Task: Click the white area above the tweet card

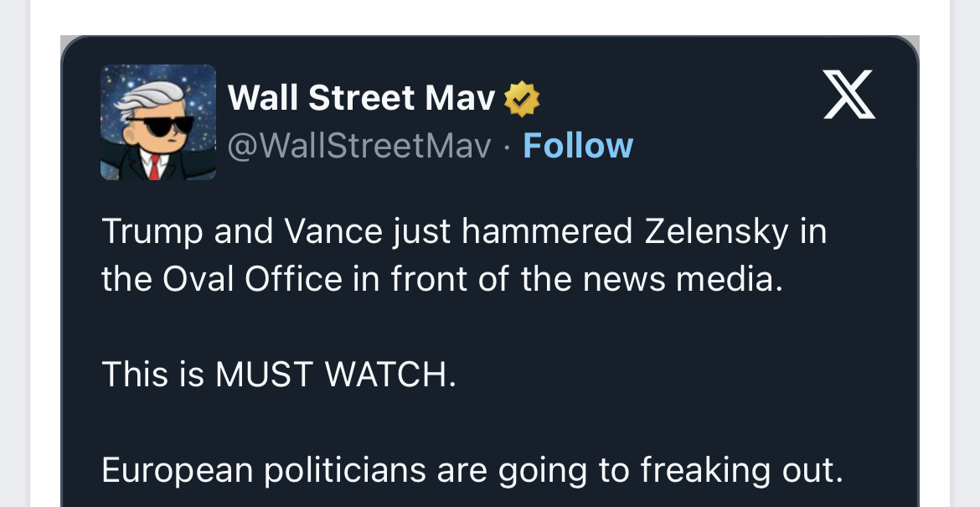Action: pos(490,15)
